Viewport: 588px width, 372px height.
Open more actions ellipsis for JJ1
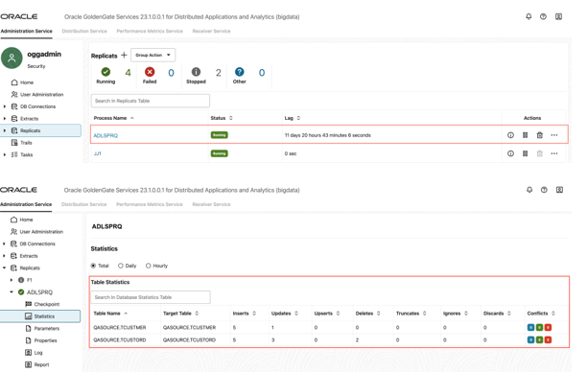click(x=553, y=153)
